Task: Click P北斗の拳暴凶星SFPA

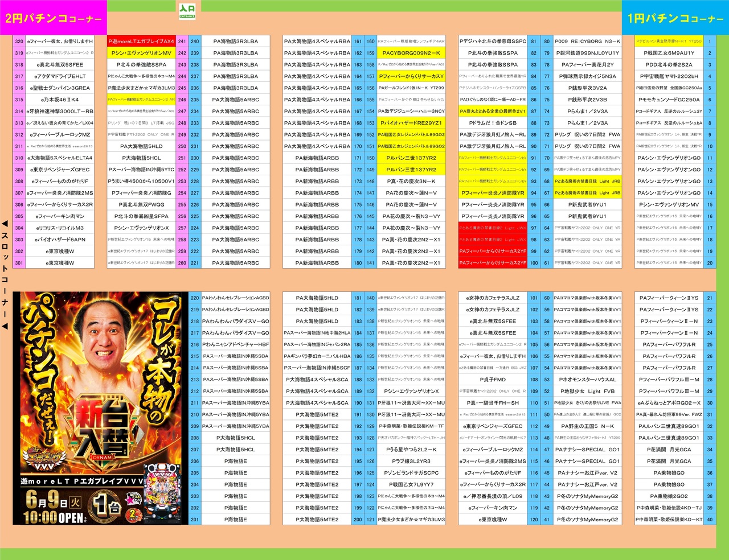Action: [x=142, y=216]
